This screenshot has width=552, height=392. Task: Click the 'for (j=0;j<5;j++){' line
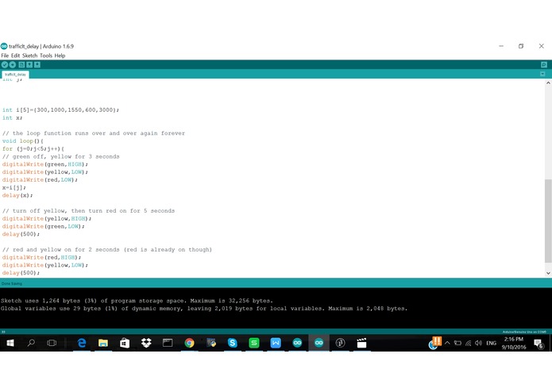point(33,148)
